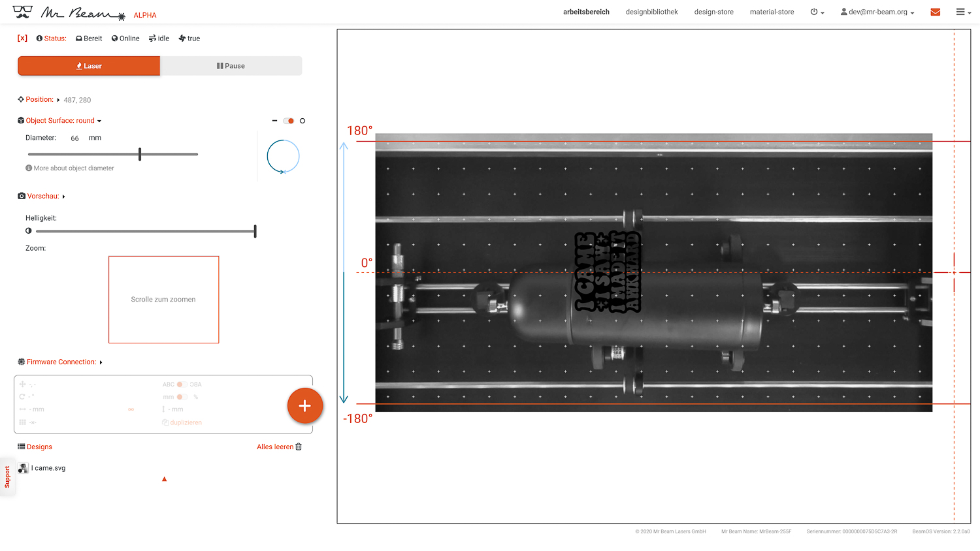Click the black design graphic on the cylinder

pyautogui.click(x=608, y=272)
